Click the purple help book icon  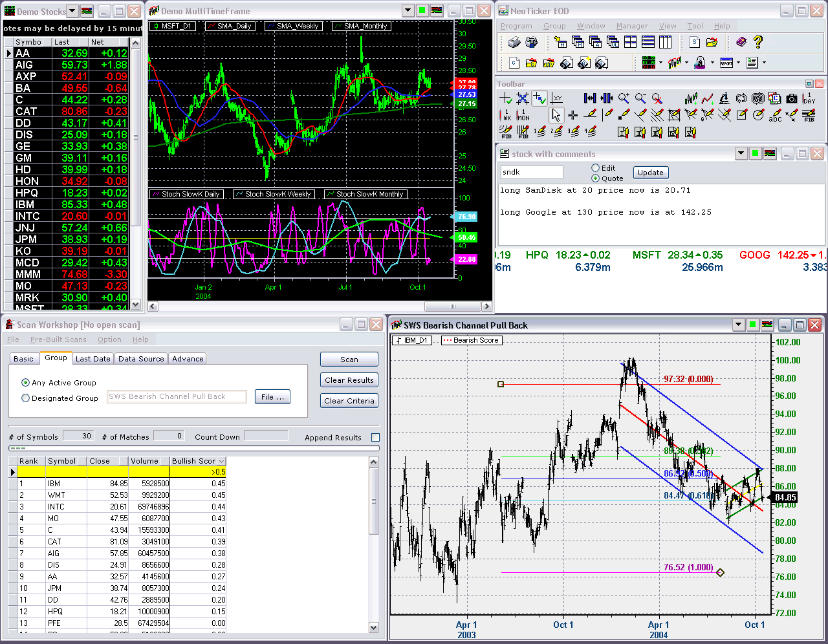pyautogui.click(x=741, y=42)
